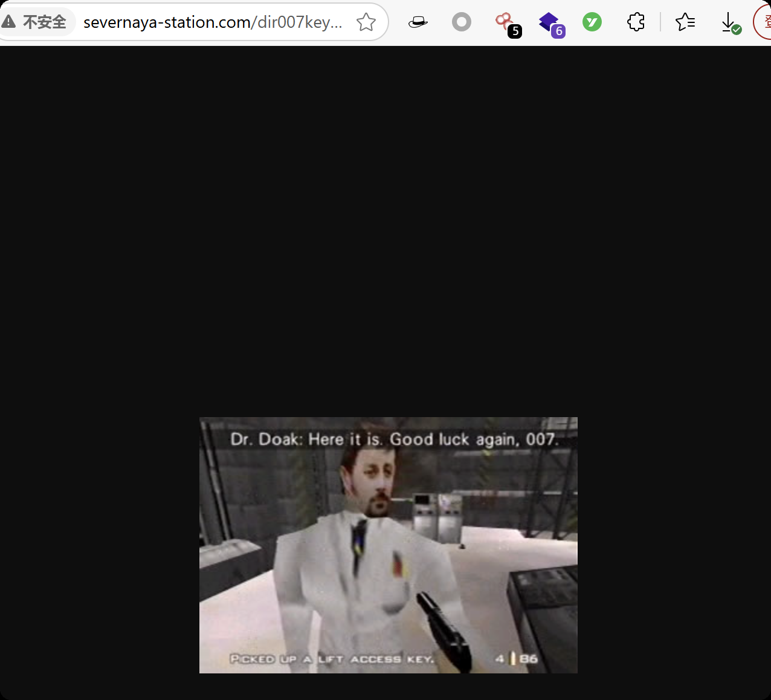The width and height of the screenshot is (771, 700).
Task: Click the green checkmark on the downloads icon
Action: tap(735, 29)
